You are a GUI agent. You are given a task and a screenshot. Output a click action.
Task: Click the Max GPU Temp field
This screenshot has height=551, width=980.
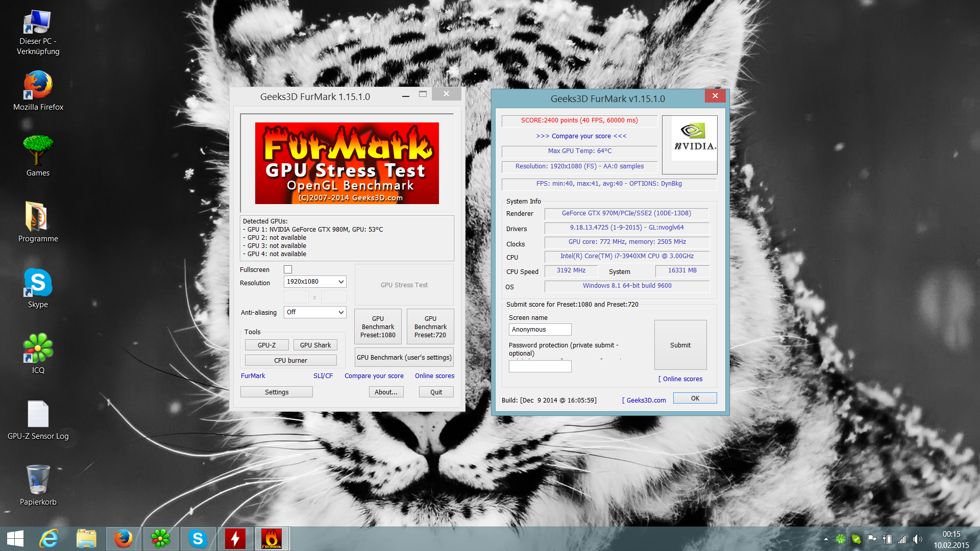[x=579, y=151]
